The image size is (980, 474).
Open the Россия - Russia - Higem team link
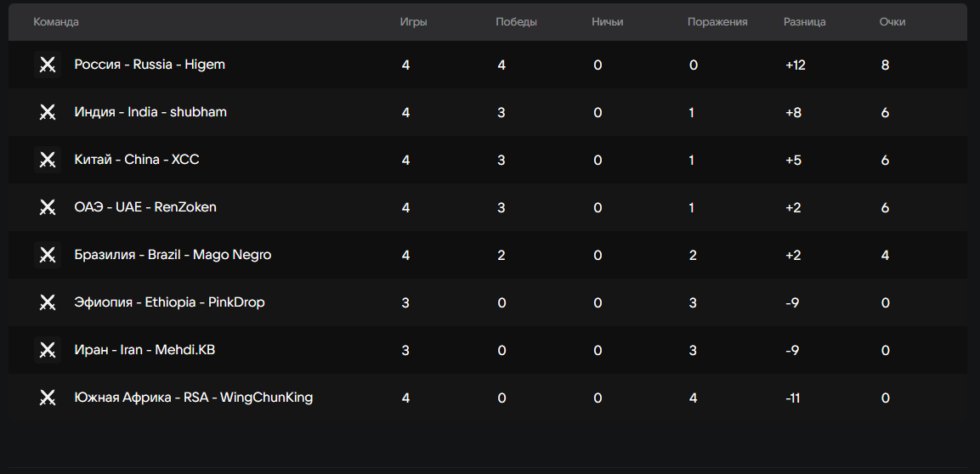[150, 65]
